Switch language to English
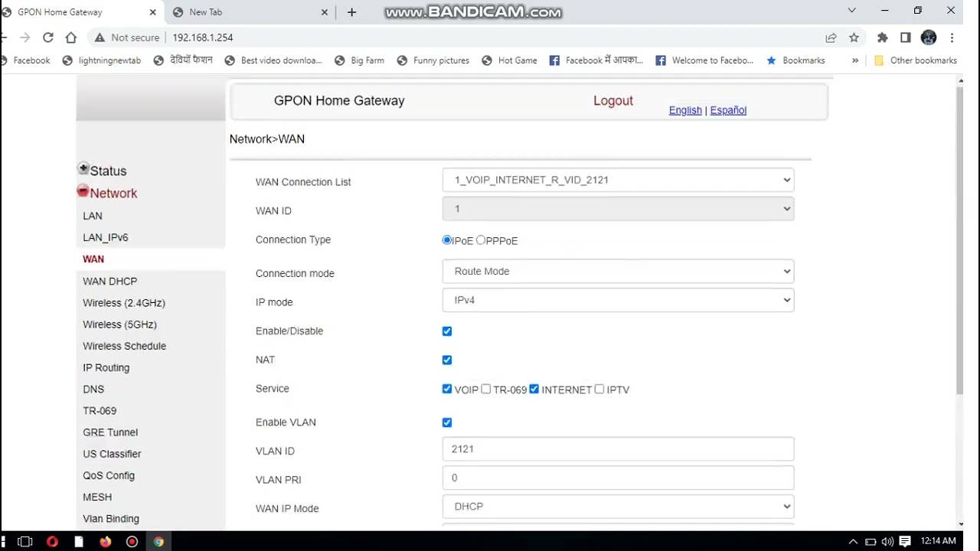 (x=685, y=110)
